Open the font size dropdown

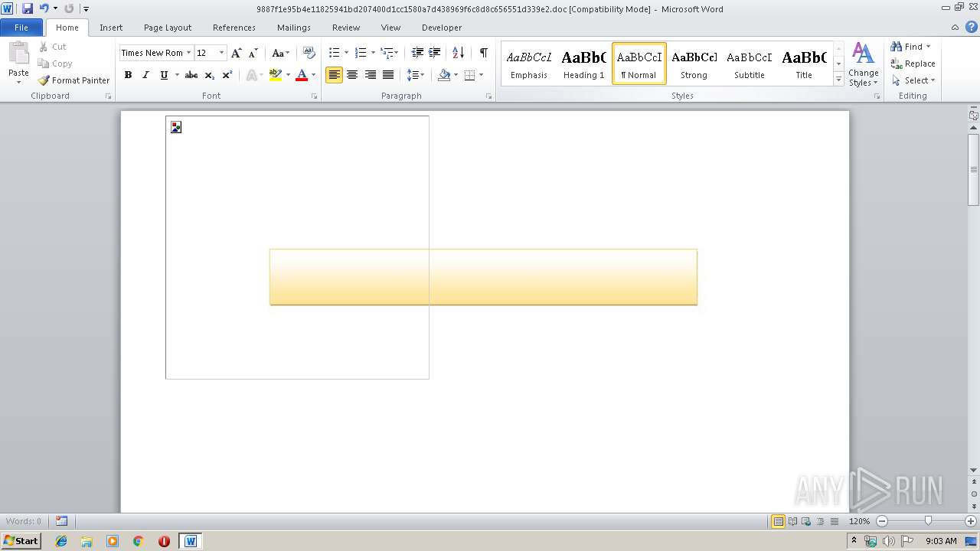point(222,53)
